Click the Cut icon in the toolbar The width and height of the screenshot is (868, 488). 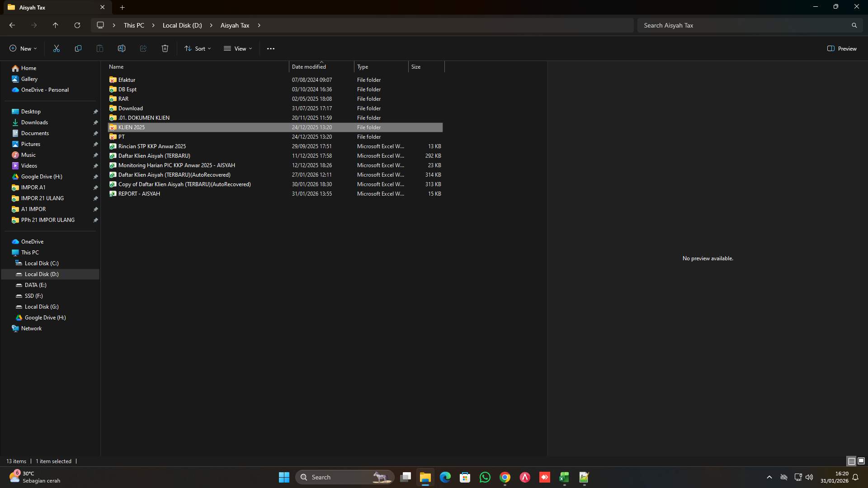point(56,48)
